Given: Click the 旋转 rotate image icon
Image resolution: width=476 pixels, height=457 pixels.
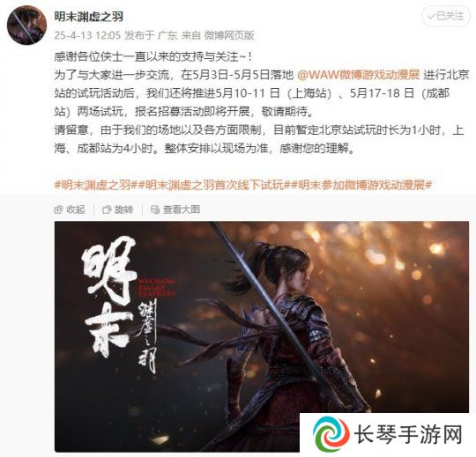Looking at the screenshot, I should pos(107,210).
